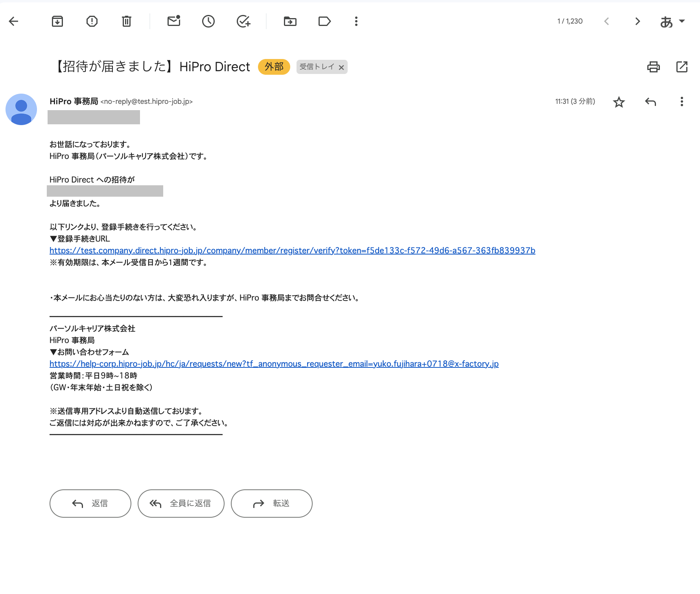
Task: Open the toolbar overflow menu
Action: pos(356,21)
